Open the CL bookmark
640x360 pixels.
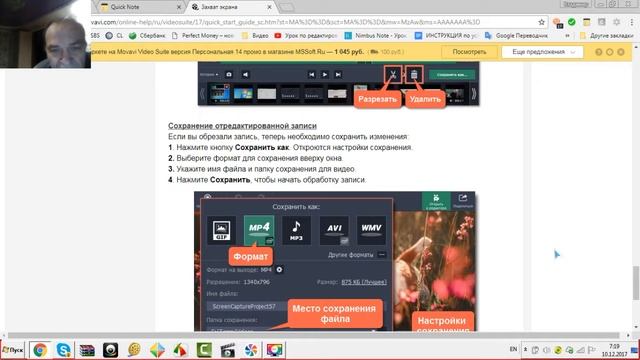(x=114, y=36)
